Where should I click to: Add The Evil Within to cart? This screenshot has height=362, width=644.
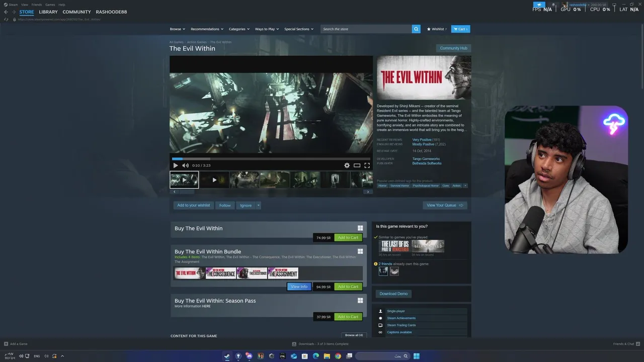click(348, 238)
